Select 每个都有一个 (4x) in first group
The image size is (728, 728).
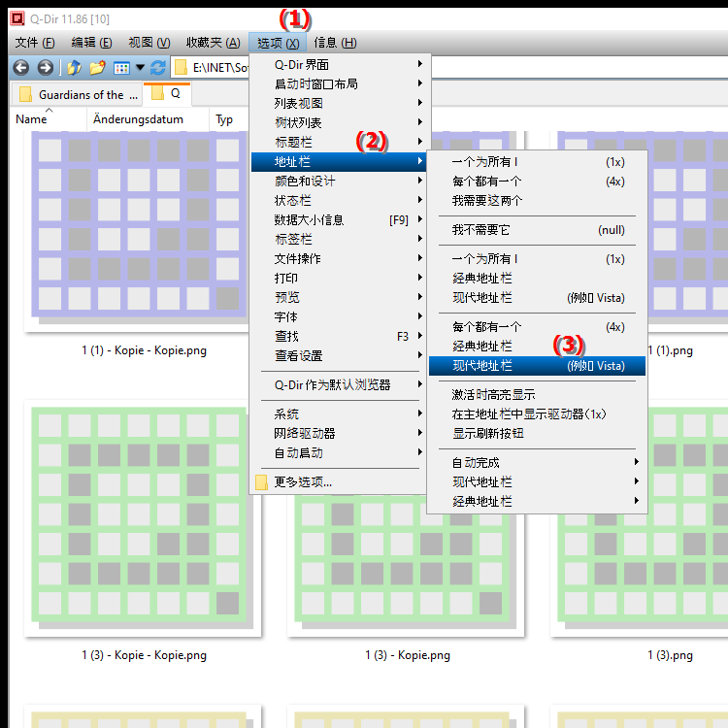(x=537, y=182)
